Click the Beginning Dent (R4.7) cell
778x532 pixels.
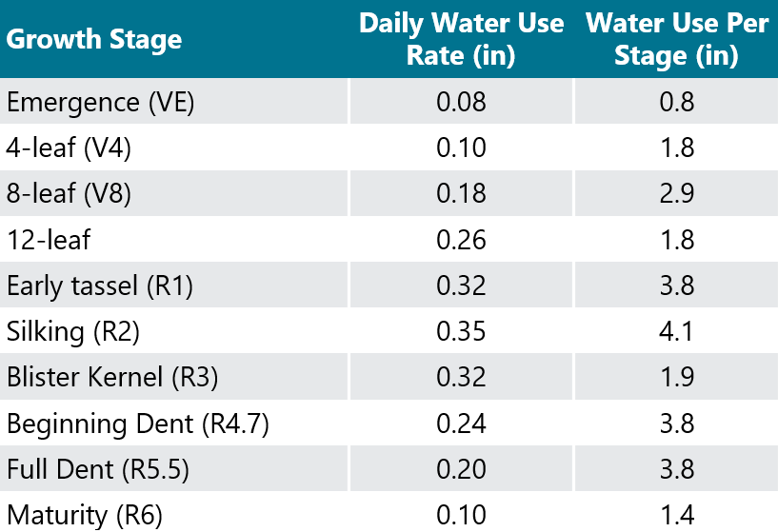138,423
